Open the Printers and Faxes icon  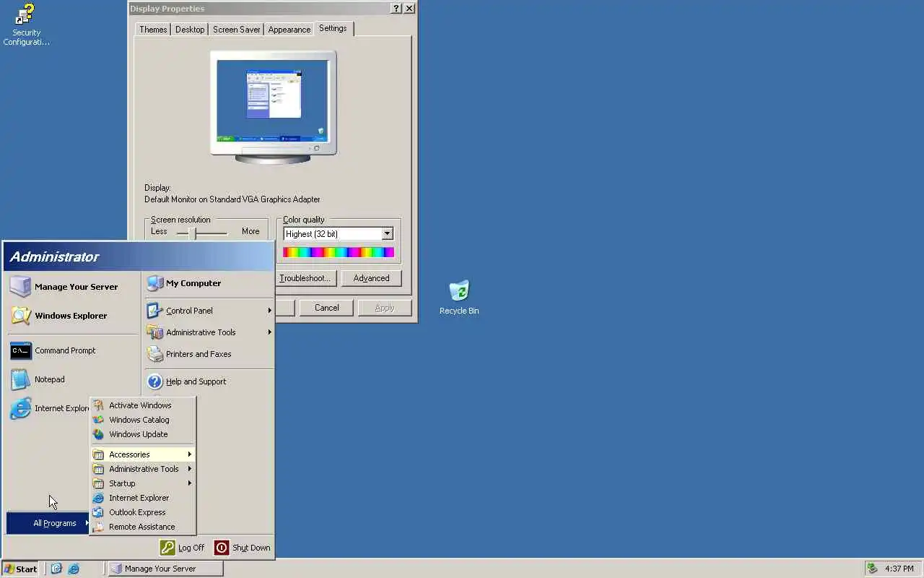(154, 354)
